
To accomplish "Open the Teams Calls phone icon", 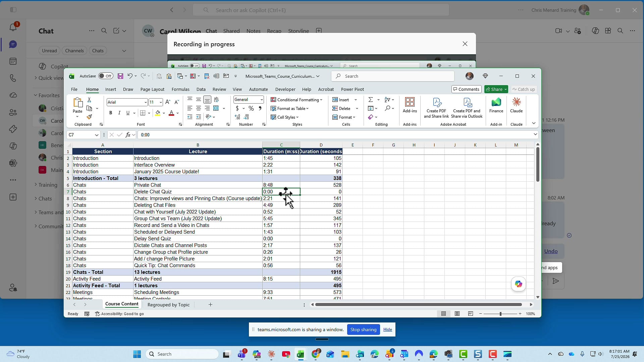I will 13,78.
